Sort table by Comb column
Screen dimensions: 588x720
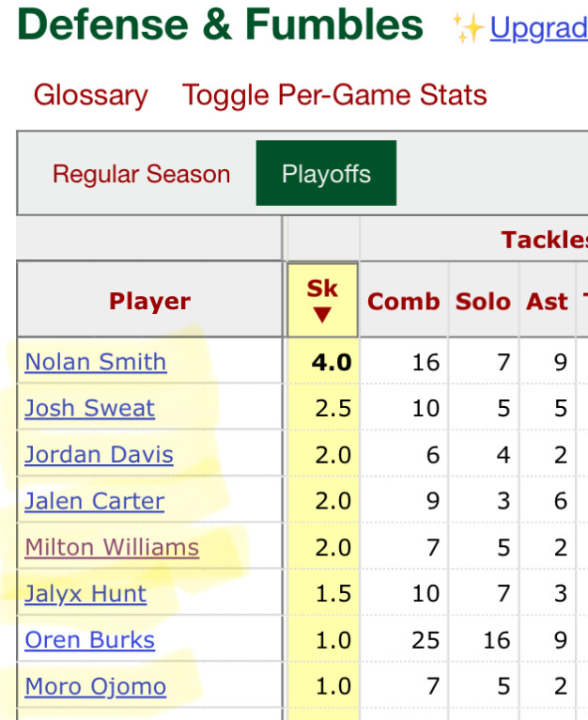[x=404, y=302]
